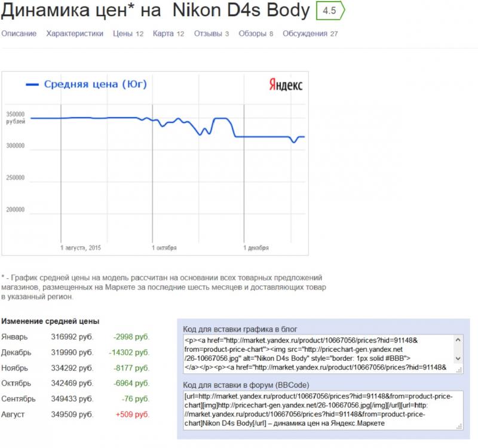Click the Ноябрь price 334292 руб.
This screenshot has width=478, height=448.
click(x=72, y=368)
